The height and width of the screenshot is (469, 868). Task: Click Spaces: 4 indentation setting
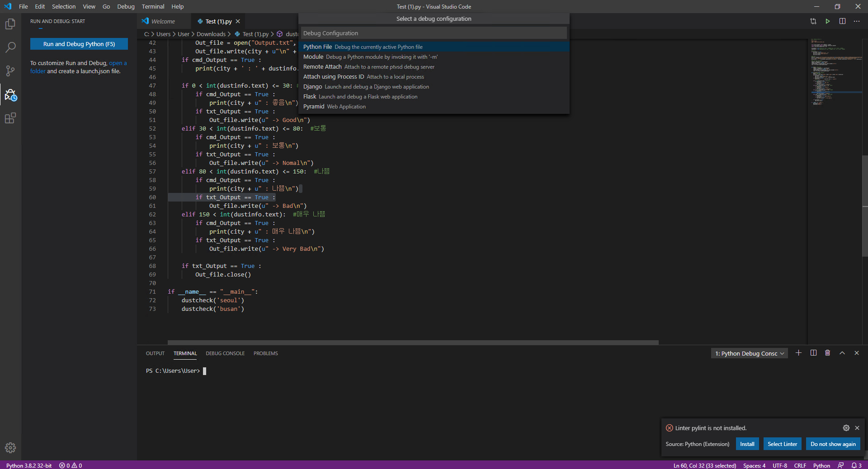click(754, 465)
